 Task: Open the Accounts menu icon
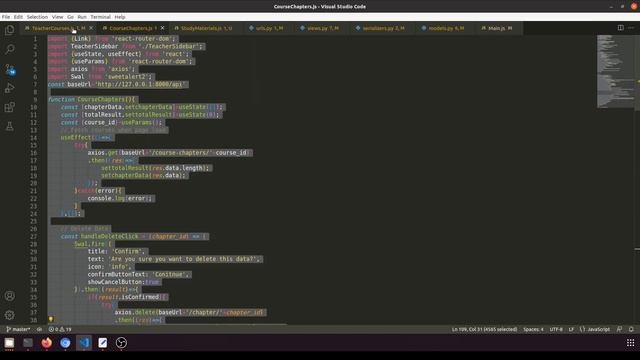click(x=9, y=296)
